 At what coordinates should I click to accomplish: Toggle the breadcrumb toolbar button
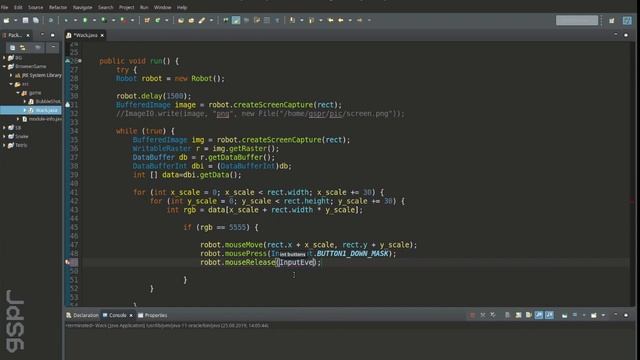(226, 20)
